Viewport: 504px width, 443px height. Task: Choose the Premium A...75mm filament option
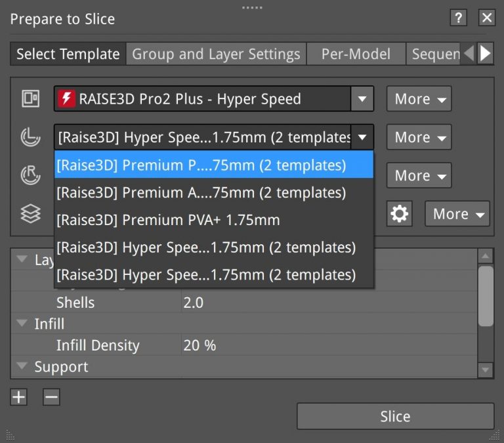point(214,192)
